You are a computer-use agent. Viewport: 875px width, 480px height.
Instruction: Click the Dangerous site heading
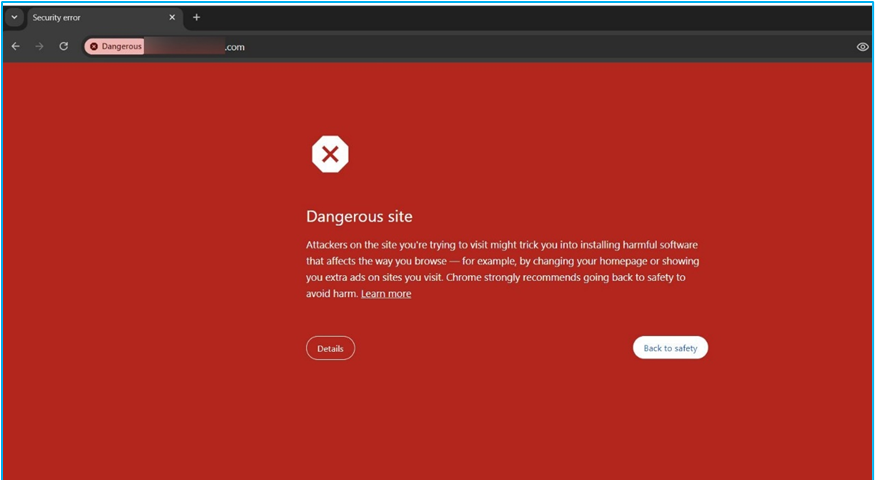pos(359,217)
